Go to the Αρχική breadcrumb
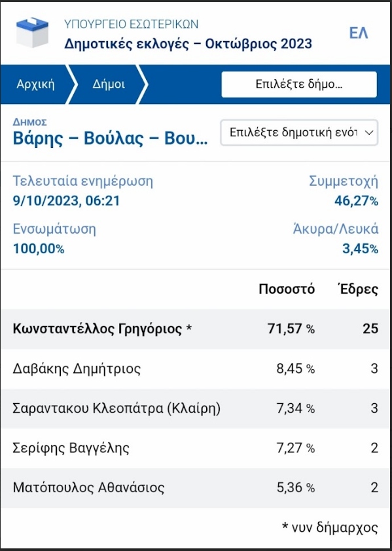 [x=35, y=84]
